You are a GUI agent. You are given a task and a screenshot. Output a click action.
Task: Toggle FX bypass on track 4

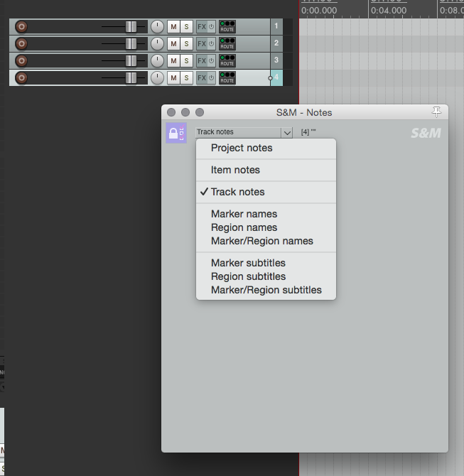212,77
